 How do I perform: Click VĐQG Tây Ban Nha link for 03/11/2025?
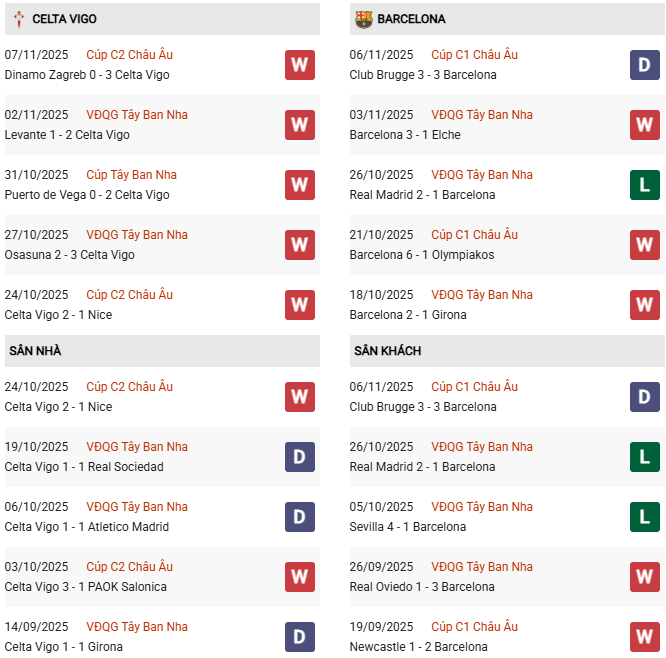[x=482, y=115]
